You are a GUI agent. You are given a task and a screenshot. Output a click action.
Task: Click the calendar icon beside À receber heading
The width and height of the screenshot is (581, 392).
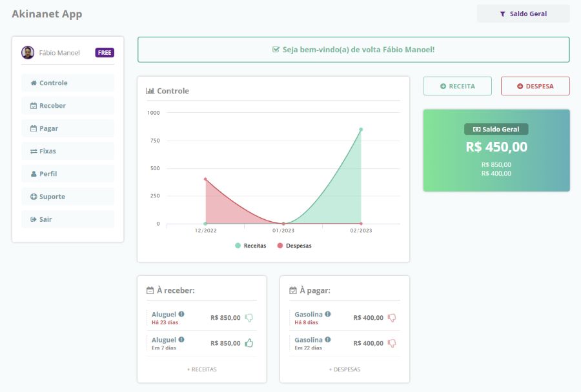[150, 291]
